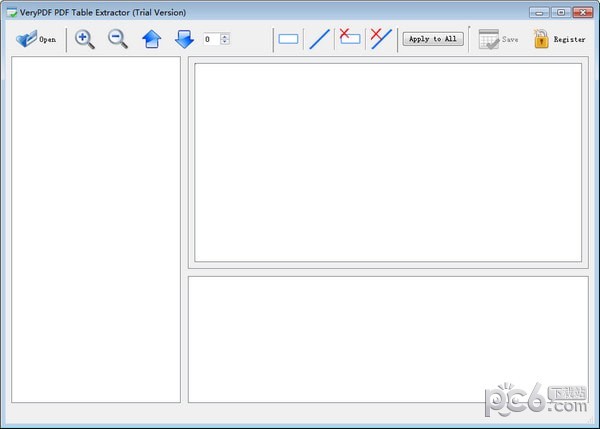Save the extracted table

pyautogui.click(x=498, y=39)
